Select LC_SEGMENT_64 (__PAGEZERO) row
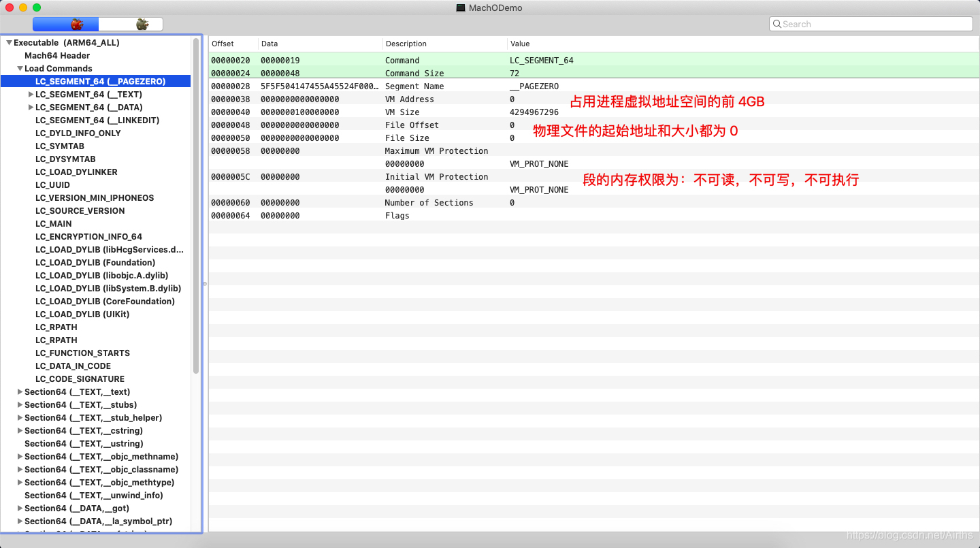 coord(96,81)
